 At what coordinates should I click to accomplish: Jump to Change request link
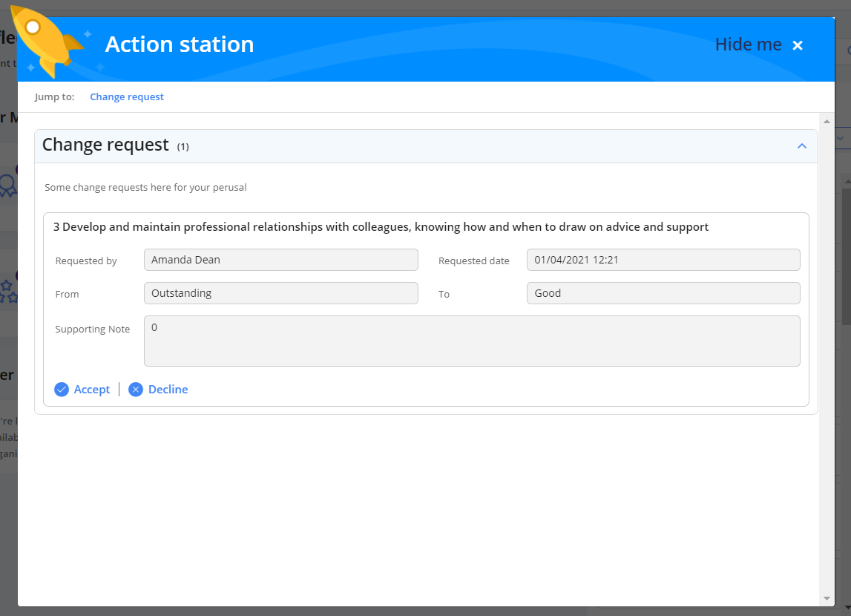[x=126, y=96]
